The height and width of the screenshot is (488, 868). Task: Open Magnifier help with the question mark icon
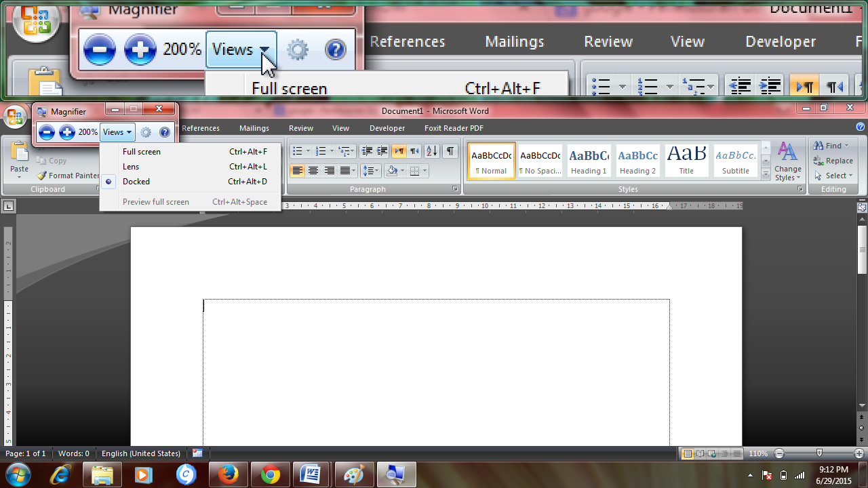click(165, 132)
